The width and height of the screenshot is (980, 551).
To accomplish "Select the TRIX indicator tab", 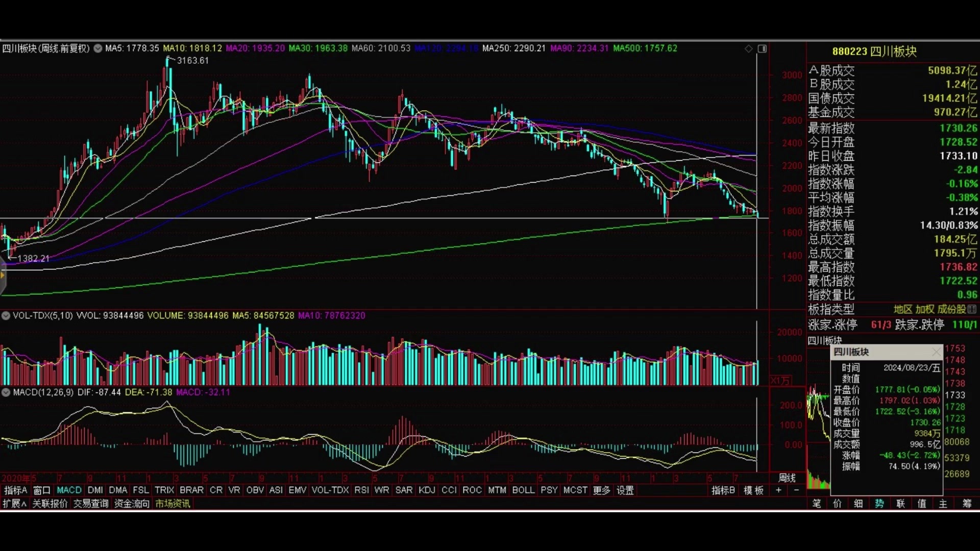I will 164,490.
